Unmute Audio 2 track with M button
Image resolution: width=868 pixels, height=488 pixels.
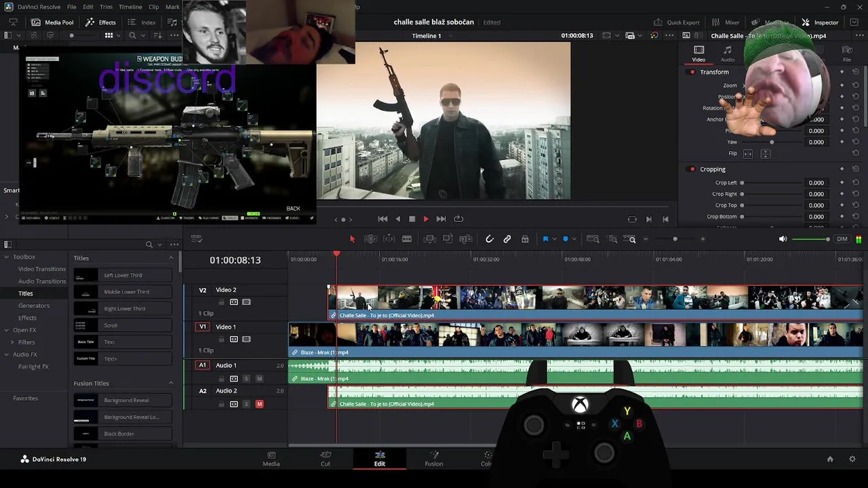click(x=259, y=404)
